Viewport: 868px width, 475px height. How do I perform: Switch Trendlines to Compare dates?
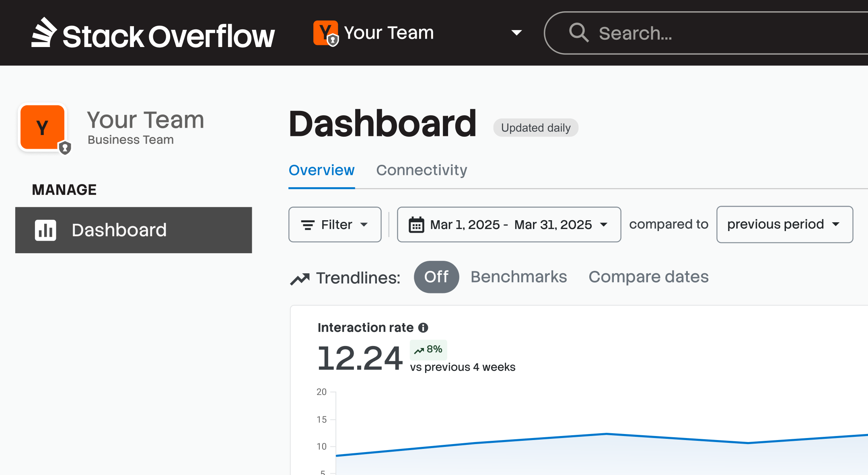pos(648,277)
